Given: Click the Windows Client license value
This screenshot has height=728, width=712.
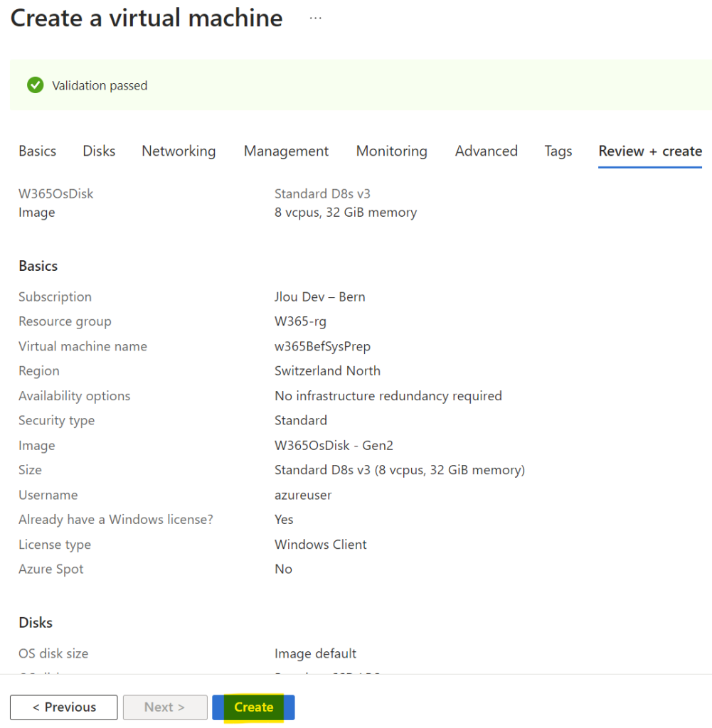Looking at the screenshot, I should pyautogui.click(x=321, y=544).
